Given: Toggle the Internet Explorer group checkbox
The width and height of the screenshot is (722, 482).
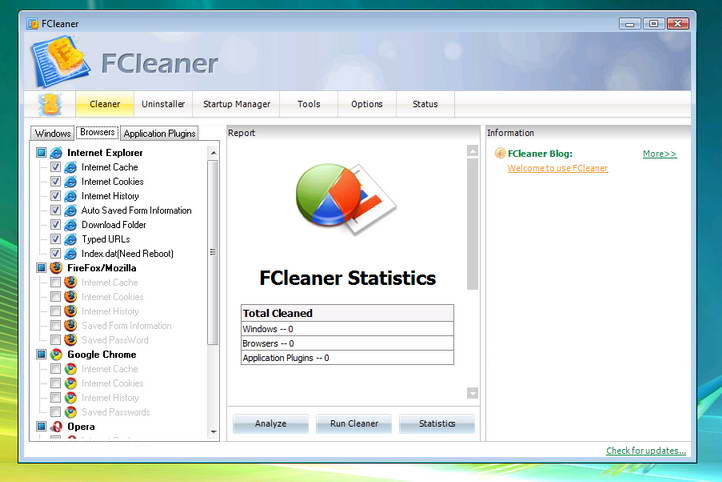Looking at the screenshot, I should 41,152.
